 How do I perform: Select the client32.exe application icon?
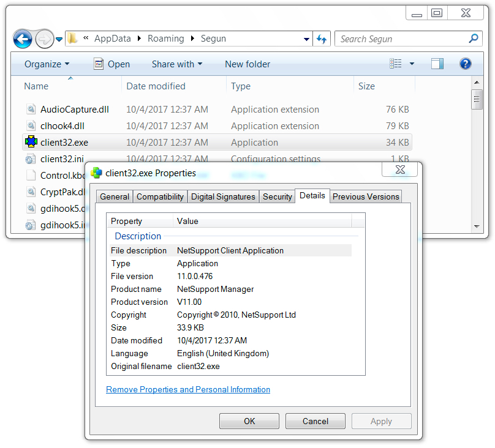coord(31,142)
